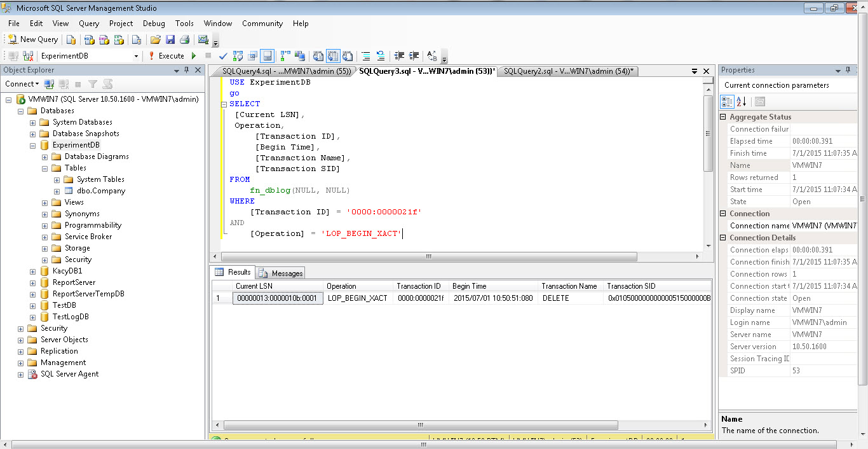Uncomment the selected lines
Viewport: 868px width, 449px height.
(381, 56)
